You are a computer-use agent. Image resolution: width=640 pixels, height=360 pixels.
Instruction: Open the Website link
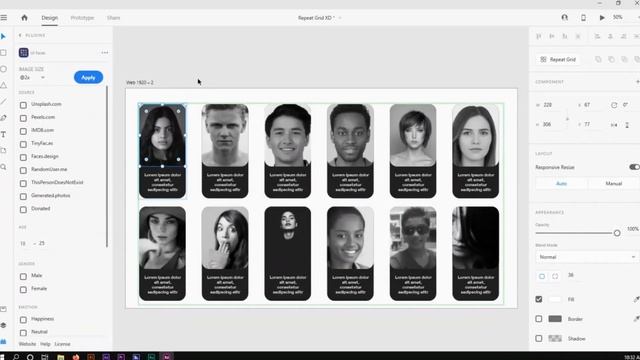click(x=27, y=344)
